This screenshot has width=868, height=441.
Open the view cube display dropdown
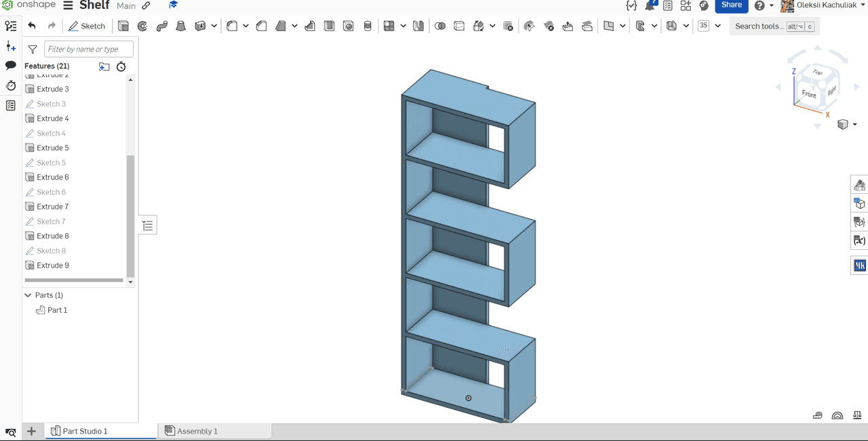click(854, 125)
